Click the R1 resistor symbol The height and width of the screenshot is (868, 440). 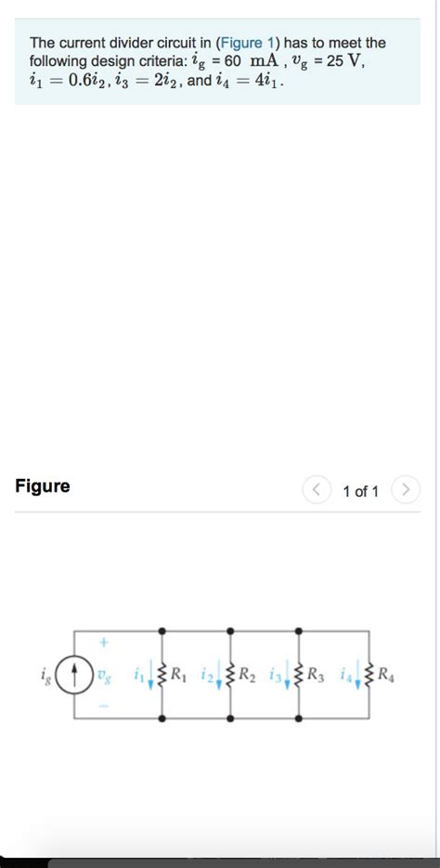162,674
